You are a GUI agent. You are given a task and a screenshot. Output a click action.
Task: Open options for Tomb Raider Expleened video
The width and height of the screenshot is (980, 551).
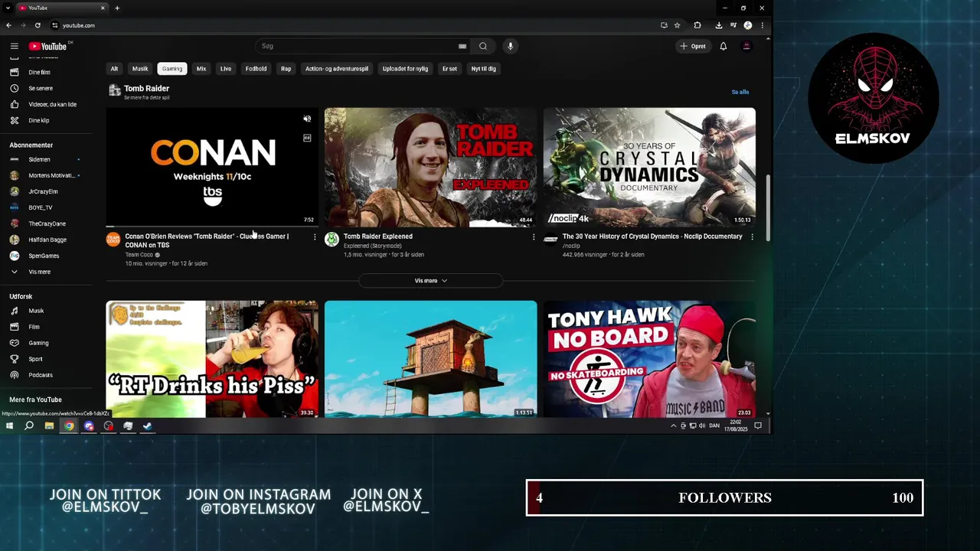[x=534, y=237]
